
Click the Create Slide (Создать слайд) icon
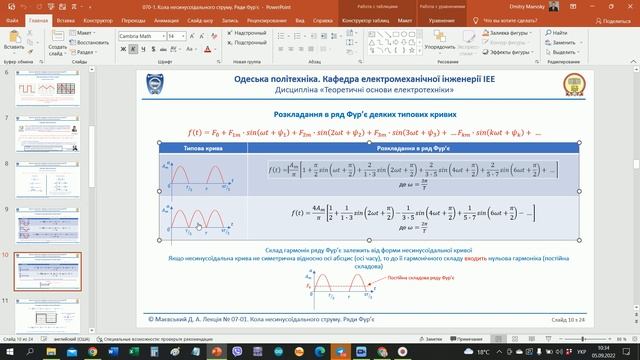(x=58, y=37)
